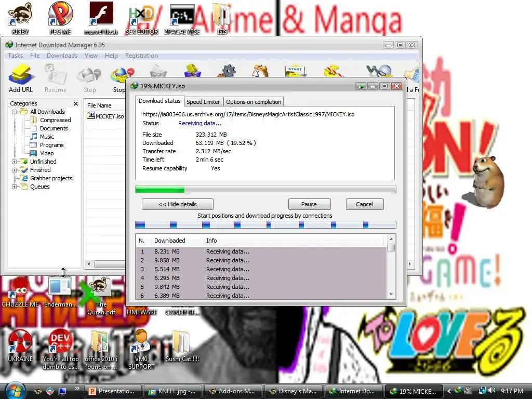Screen dimensions: 532x399
Task: Select the Download status tab
Action: click(x=159, y=101)
